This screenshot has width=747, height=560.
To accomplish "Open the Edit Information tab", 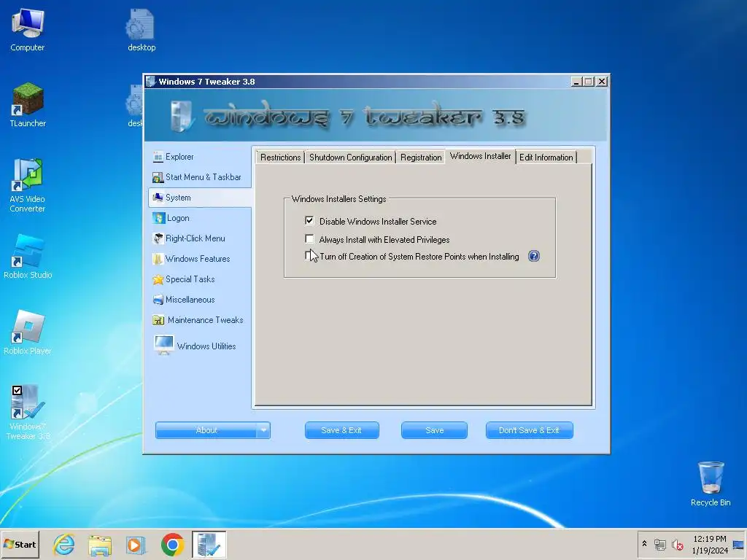I will pyautogui.click(x=546, y=157).
